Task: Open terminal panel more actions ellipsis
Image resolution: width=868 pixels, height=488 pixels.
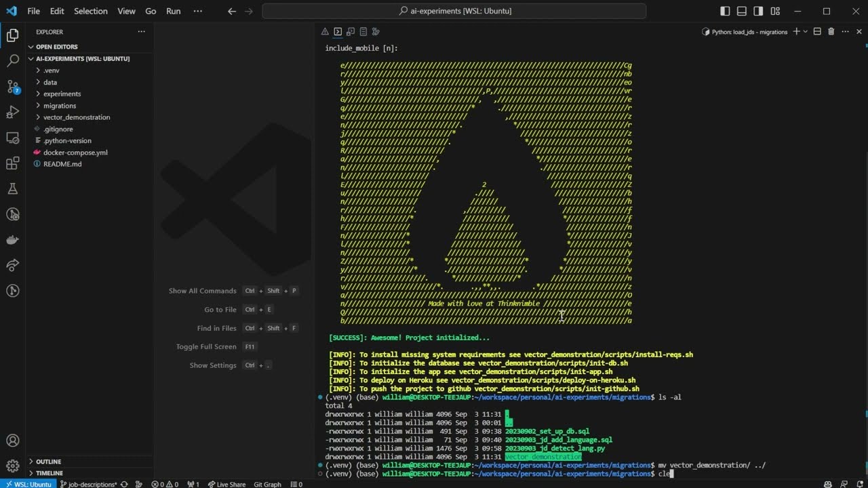Action: pyautogui.click(x=845, y=32)
